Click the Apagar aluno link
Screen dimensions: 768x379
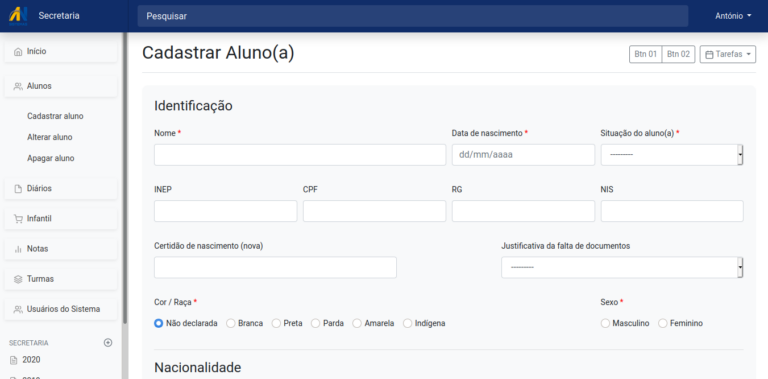click(51, 159)
